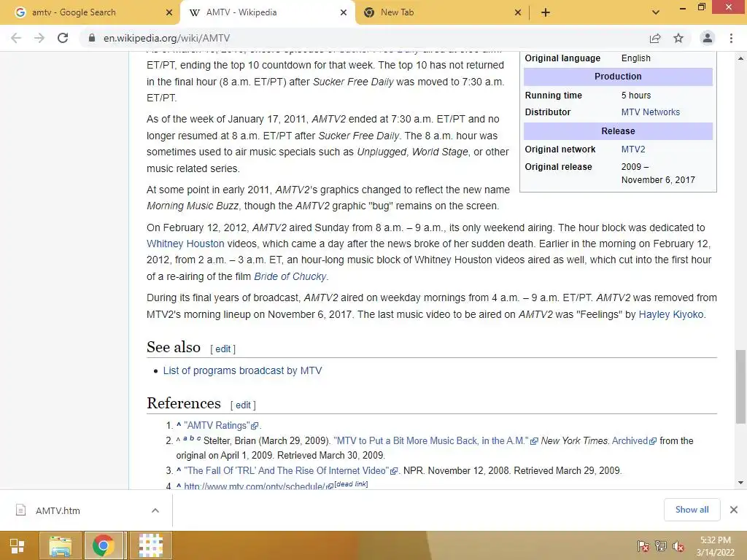Image resolution: width=747 pixels, height=560 pixels.
Task: Click the See also heading
Action: pyautogui.click(x=174, y=347)
